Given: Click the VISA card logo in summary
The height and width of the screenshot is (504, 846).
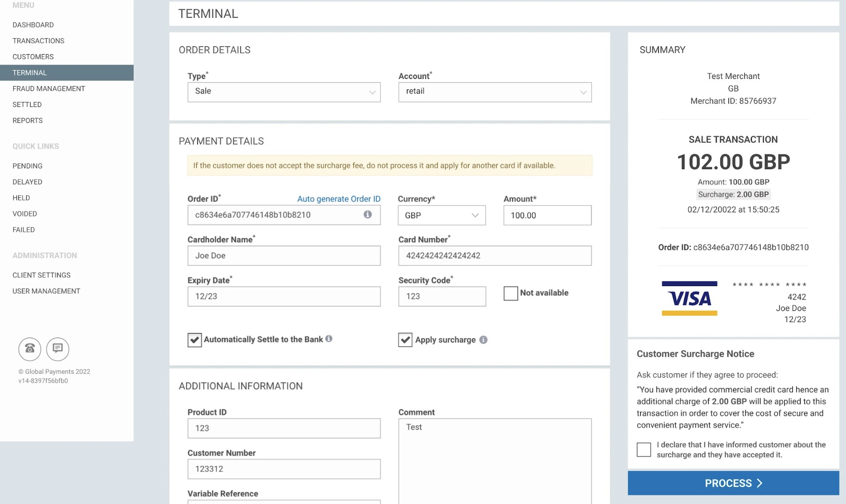Looking at the screenshot, I should (689, 299).
